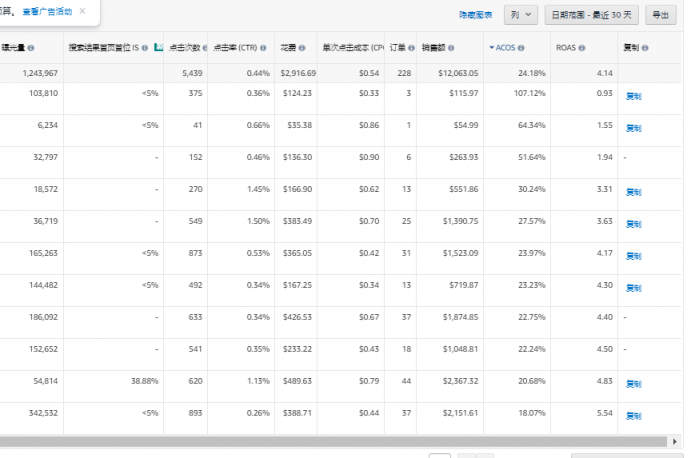Click ACOS sort arrow in header
The height and width of the screenshot is (458, 695).
tap(492, 47)
